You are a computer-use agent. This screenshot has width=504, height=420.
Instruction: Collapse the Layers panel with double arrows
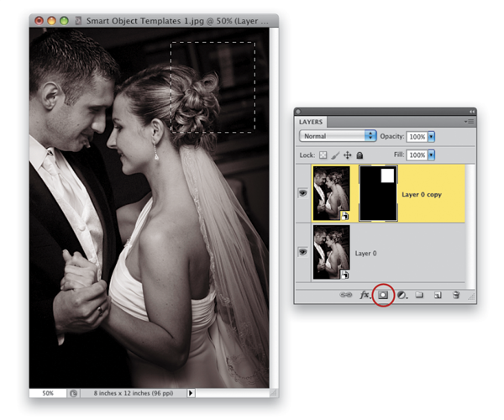[471, 112]
